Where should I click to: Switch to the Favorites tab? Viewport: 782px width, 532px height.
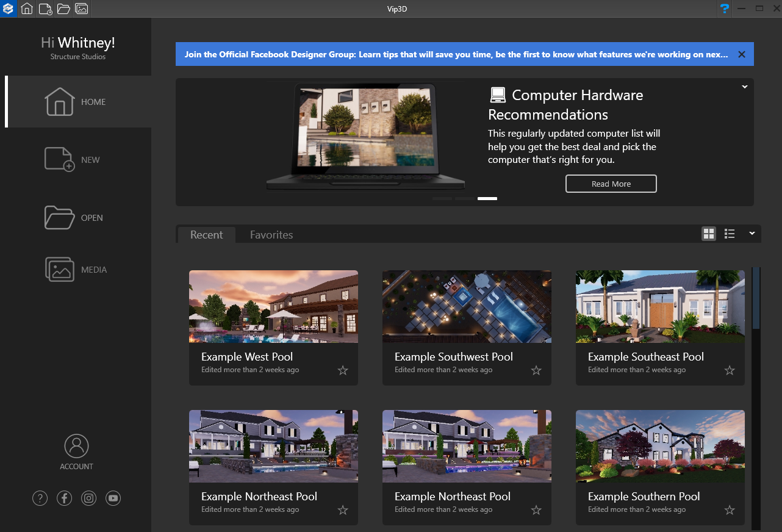[x=271, y=235]
